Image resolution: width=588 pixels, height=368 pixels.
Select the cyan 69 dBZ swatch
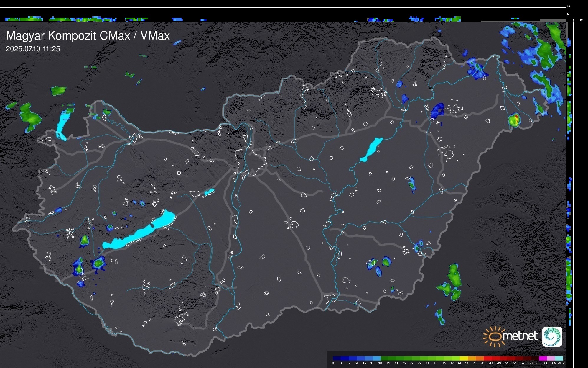tap(559, 358)
